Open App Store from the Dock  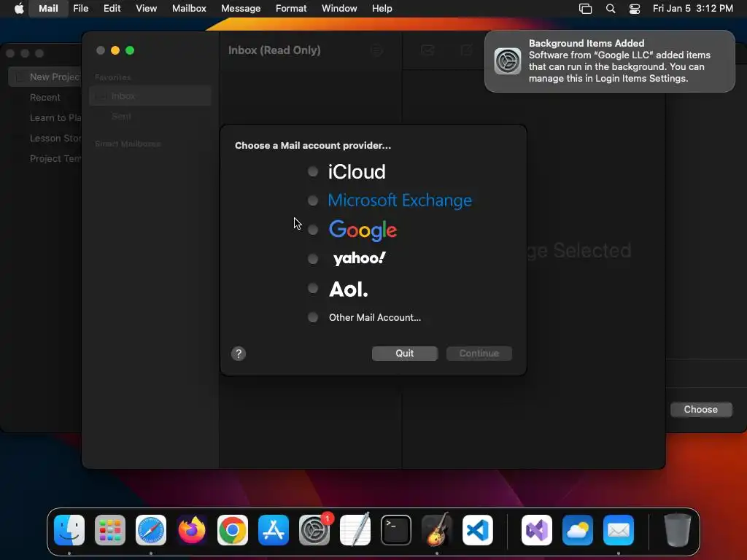coord(274,530)
